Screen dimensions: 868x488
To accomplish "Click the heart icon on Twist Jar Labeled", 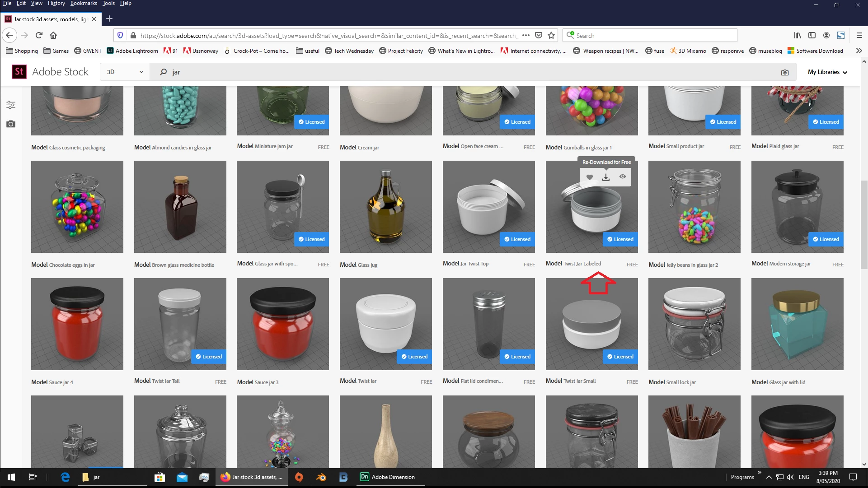I will (x=589, y=177).
